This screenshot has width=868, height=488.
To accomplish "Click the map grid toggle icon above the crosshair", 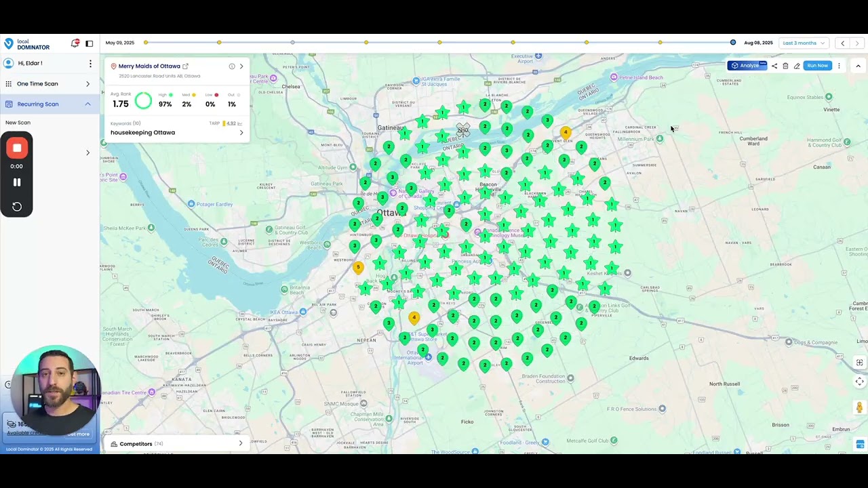I will 859,363.
